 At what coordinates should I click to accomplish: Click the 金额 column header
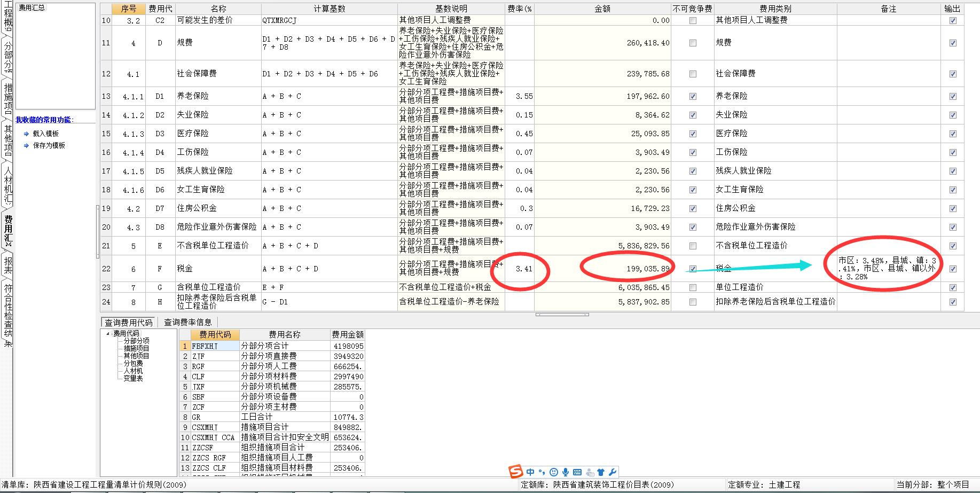(x=602, y=9)
